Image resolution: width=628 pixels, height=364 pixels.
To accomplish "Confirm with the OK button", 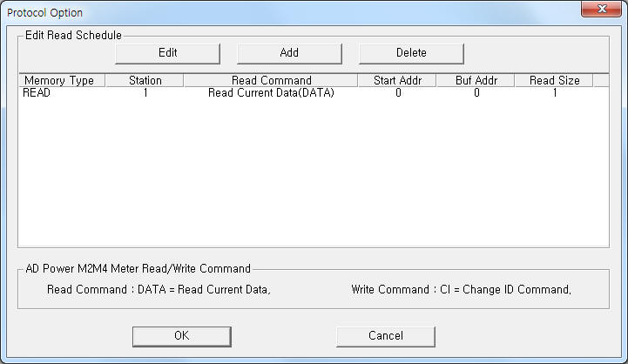I will pos(182,336).
